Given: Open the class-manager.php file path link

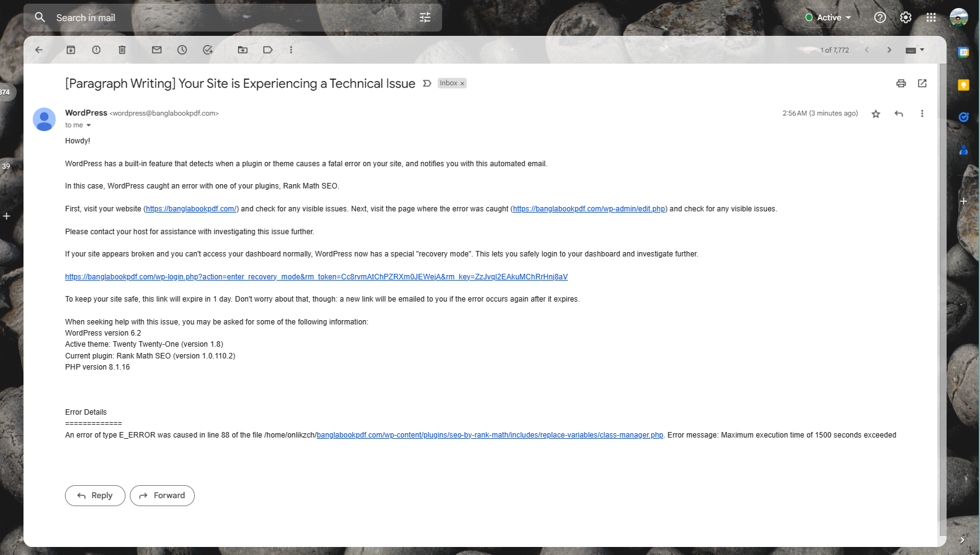Looking at the screenshot, I should point(490,435).
